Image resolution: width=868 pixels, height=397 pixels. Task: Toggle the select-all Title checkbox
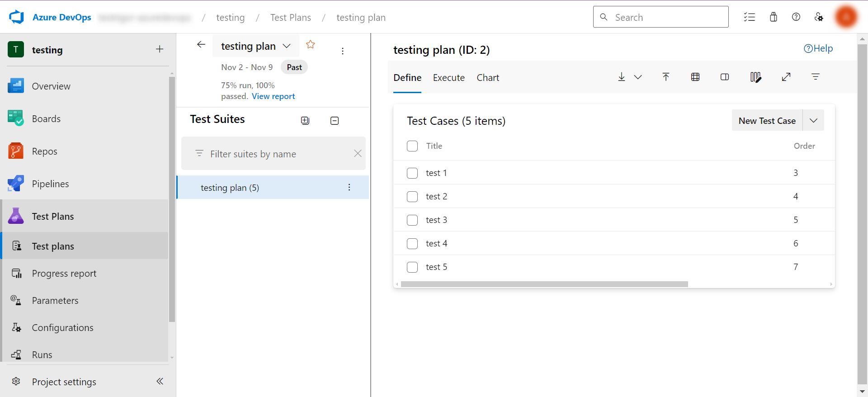pyautogui.click(x=412, y=146)
